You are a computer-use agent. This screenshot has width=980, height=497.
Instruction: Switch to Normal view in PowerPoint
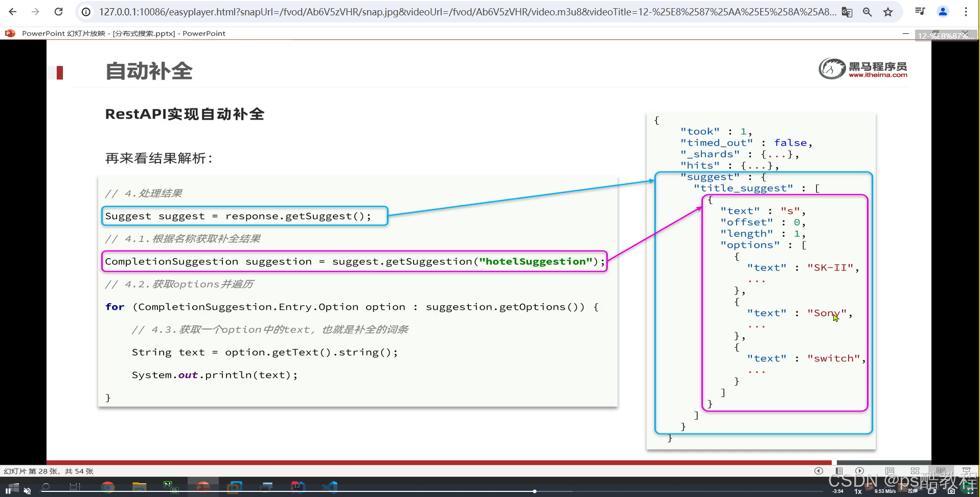click(890, 471)
